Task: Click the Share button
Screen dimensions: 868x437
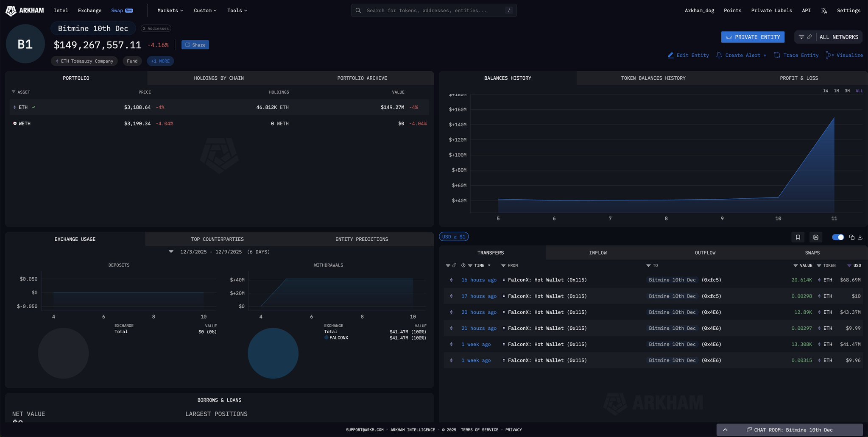Action: coord(195,45)
